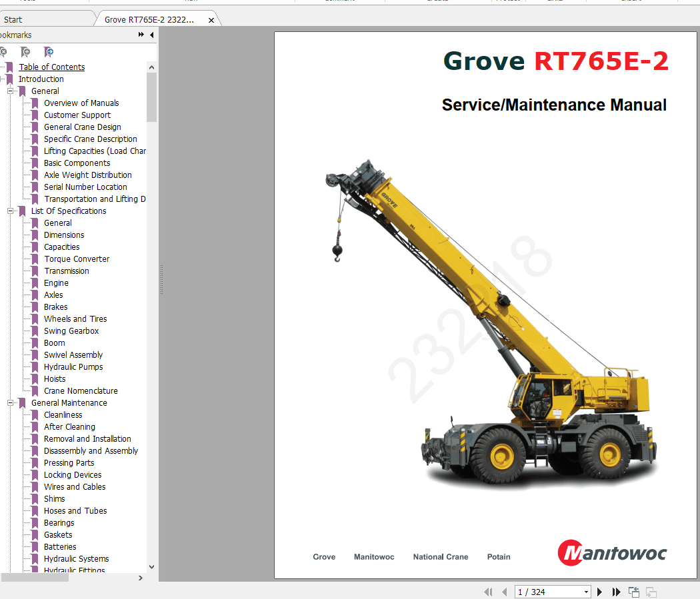Select the Hydraulic Pumps bookmark

(x=73, y=366)
